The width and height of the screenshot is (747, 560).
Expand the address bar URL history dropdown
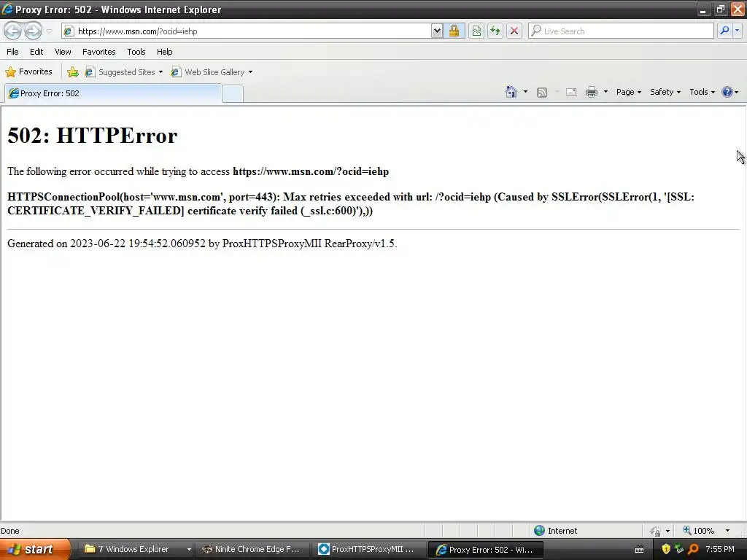point(437,31)
